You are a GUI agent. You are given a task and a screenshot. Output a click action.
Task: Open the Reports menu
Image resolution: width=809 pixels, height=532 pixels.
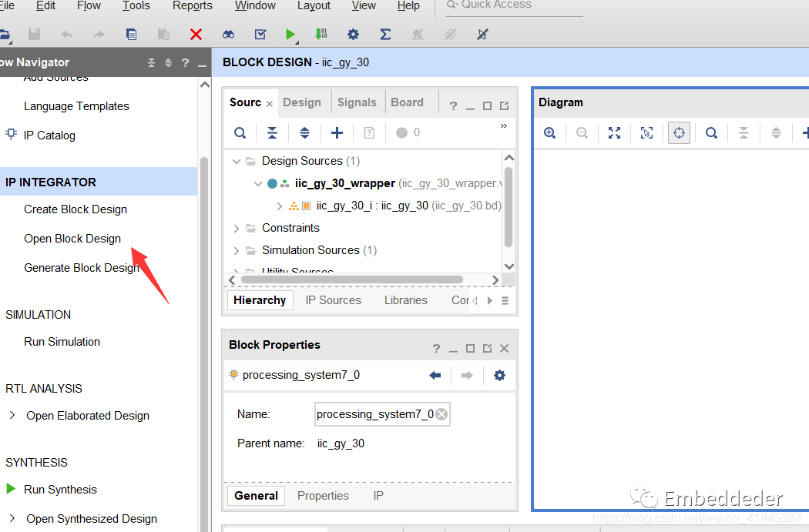click(x=192, y=6)
